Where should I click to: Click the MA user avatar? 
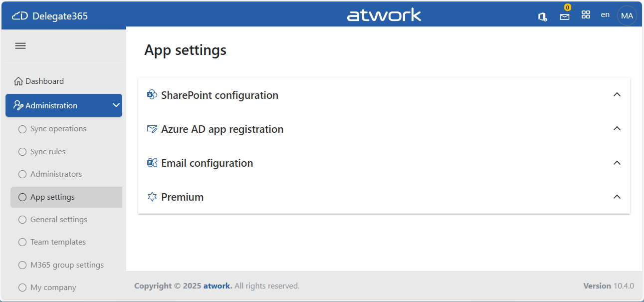point(627,15)
